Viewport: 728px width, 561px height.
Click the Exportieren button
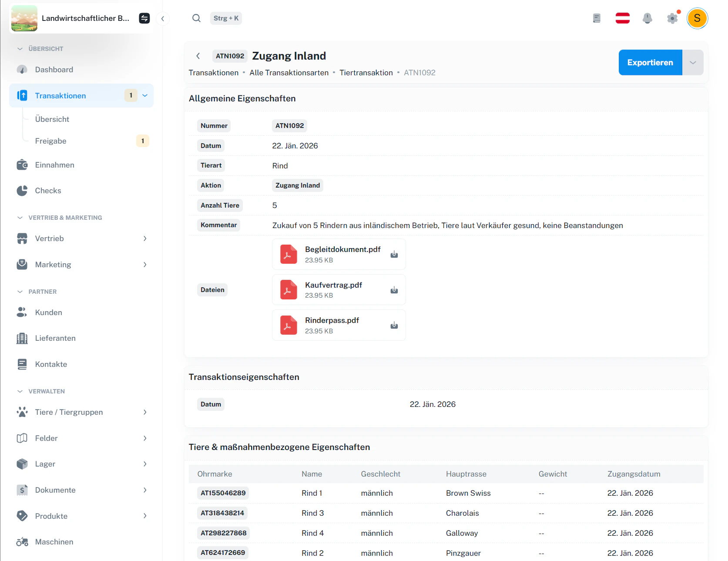(x=650, y=63)
